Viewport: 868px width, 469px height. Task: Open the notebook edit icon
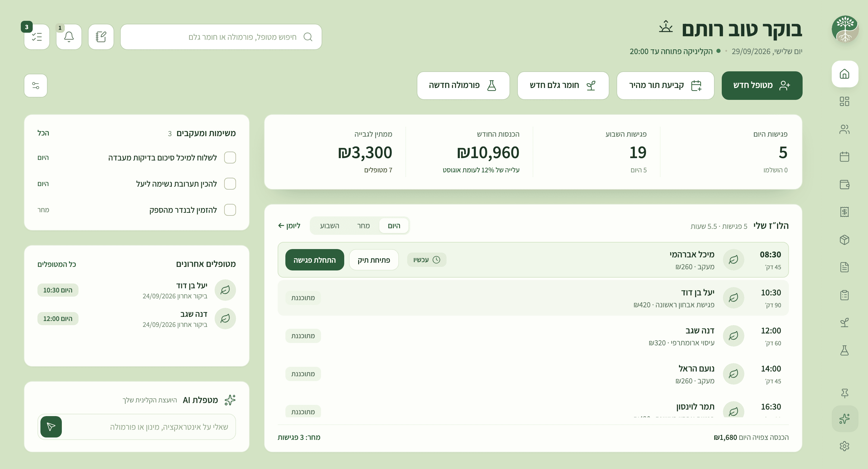101,37
